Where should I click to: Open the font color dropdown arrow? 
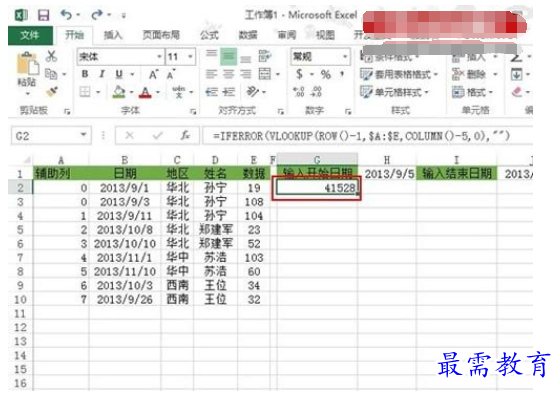point(158,92)
